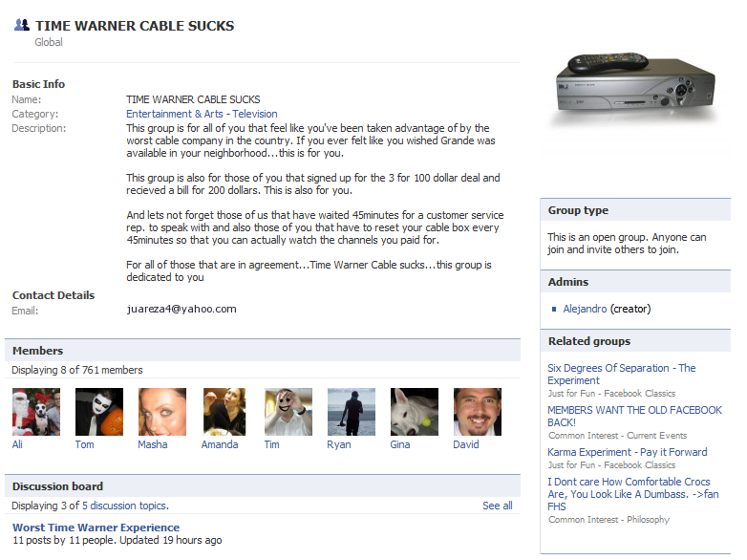747x560 pixels.
Task: Select Amanda's member photo
Action: coord(224,412)
